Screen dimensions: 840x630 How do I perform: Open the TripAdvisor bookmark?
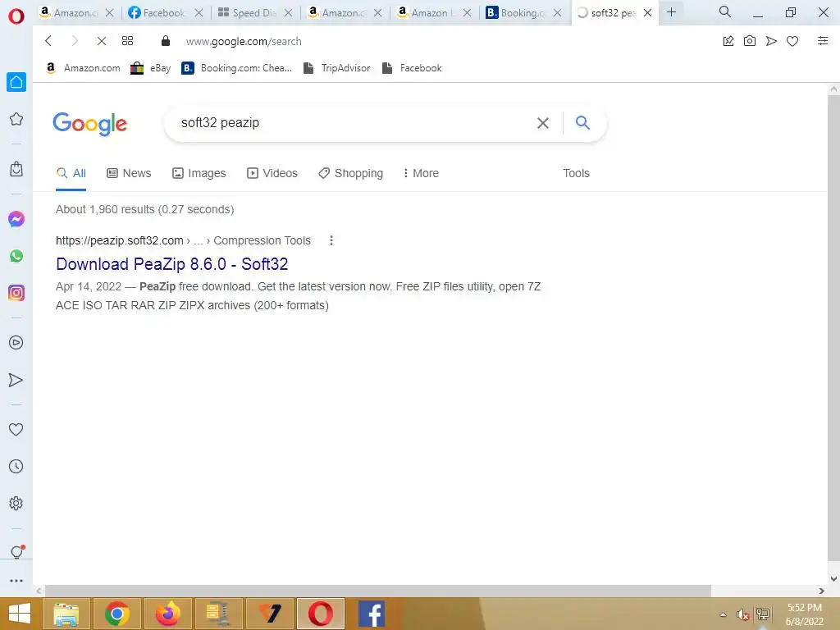[x=337, y=68]
